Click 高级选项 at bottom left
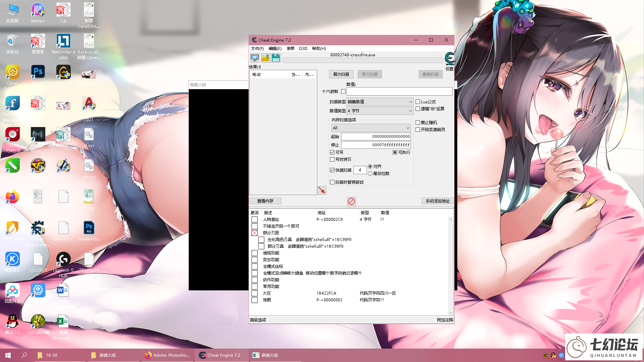 [258, 320]
